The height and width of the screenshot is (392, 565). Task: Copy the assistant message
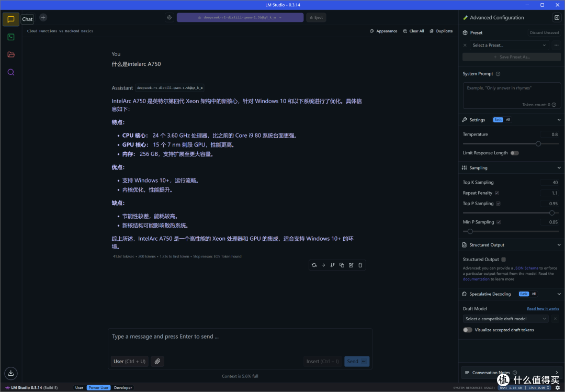click(342, 265)
